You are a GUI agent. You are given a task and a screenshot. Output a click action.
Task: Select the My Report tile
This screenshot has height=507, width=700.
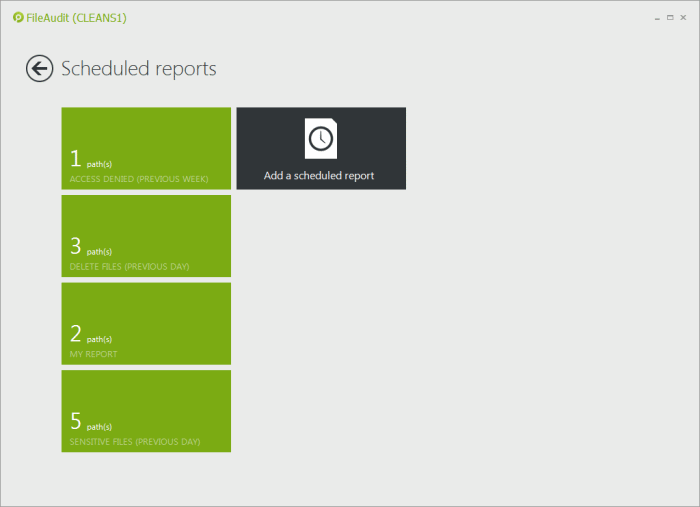pyautogui.click(x=146, y=323)
